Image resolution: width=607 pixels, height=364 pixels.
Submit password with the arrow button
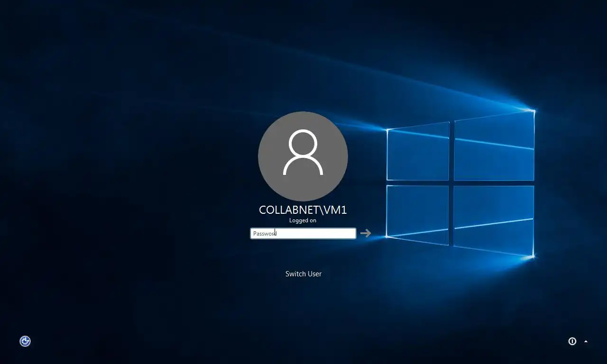pyautogui.click(x=366, y=233)
